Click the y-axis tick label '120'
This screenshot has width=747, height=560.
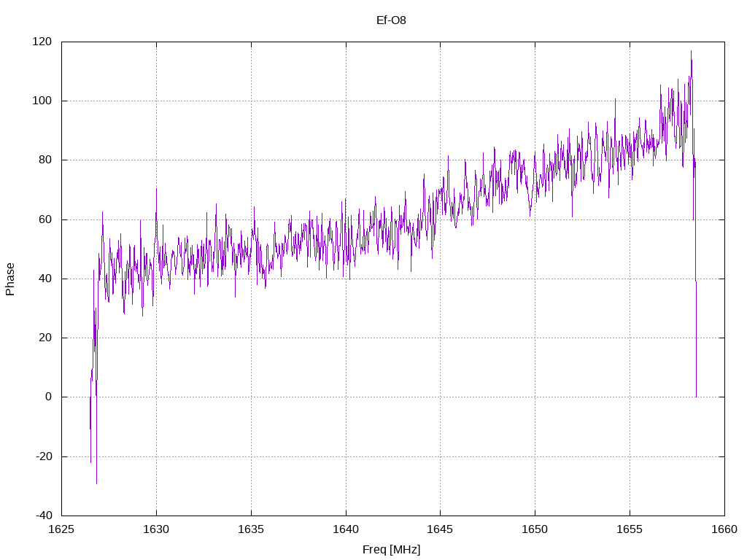tap(42, 42)
